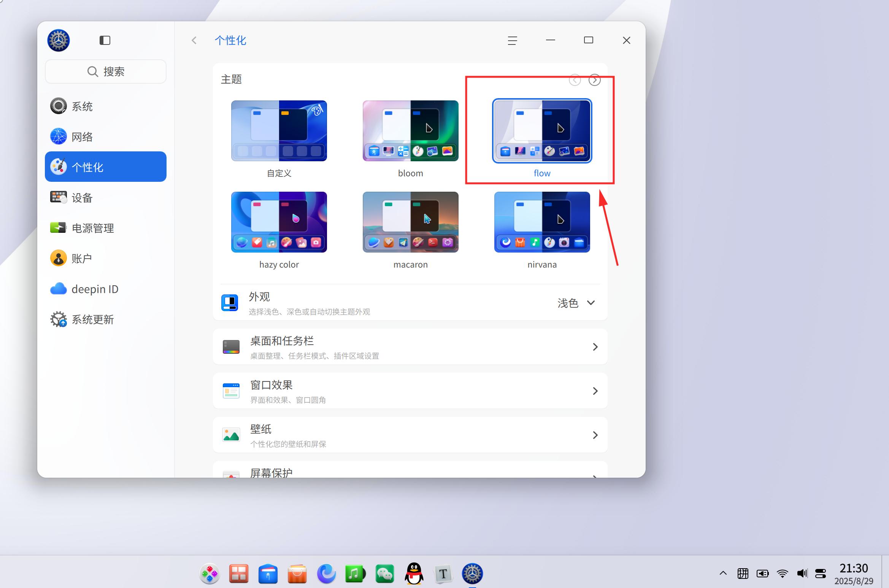
Task: Open browser icon in dock
Action: pyautogui.click(x=326, y=574)
